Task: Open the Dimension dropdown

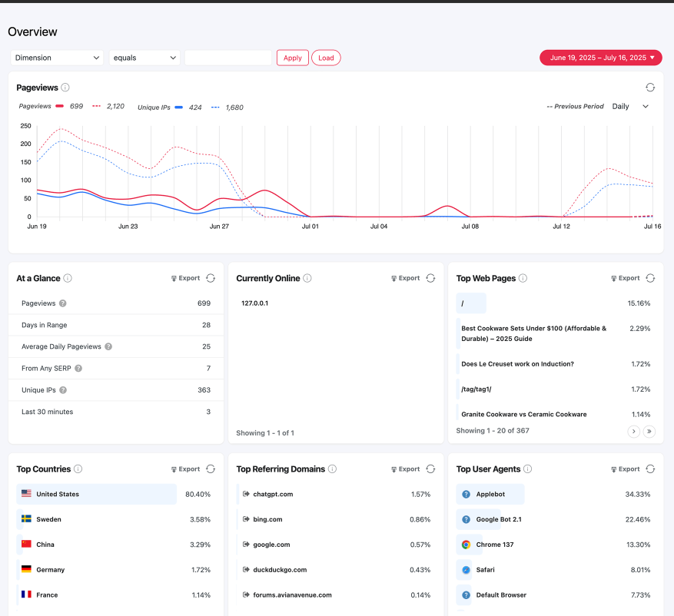Action: click(58, 58)
